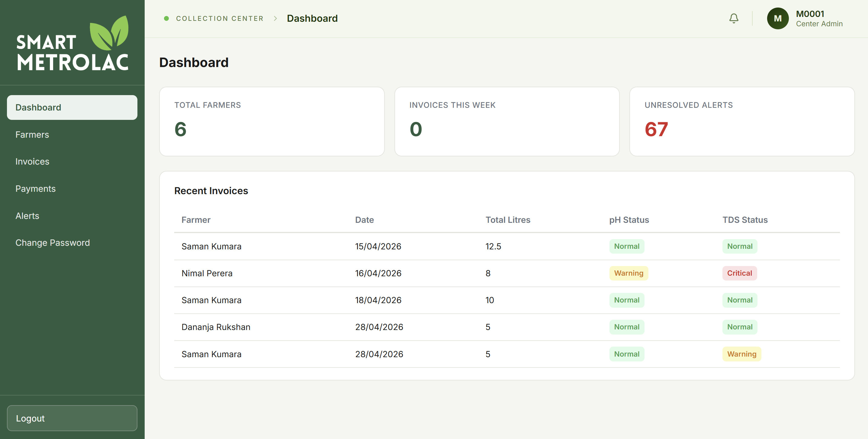Screen dimensions: 868x439
Task: Open the Invoices This Week card
Action: pyautogui.click(x=507, y=122)
